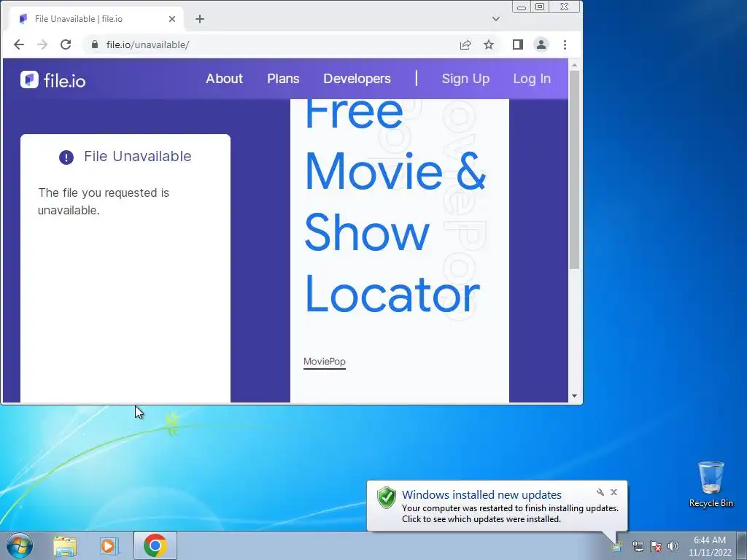Click the text "The file you requested is unavailable."
The image size is (747, 560).
pyautogui.click(x=104, y=201)
